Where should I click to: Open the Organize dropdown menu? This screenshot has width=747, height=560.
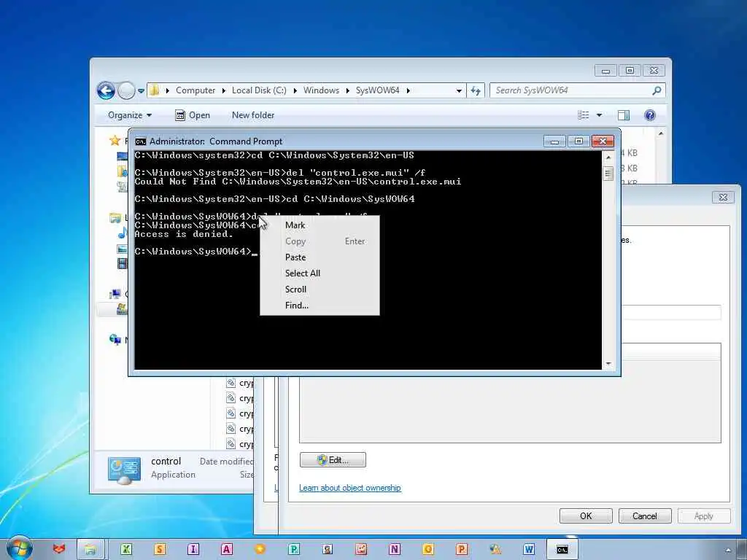(x=130, y=114)
